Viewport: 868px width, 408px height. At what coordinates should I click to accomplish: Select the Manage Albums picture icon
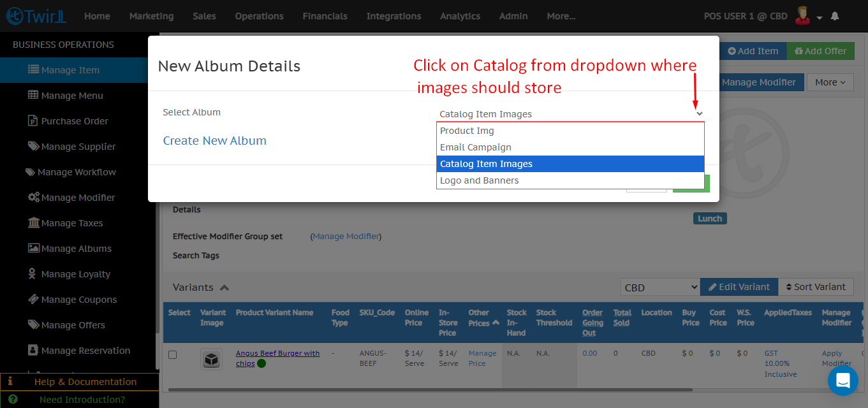(33, 248)
